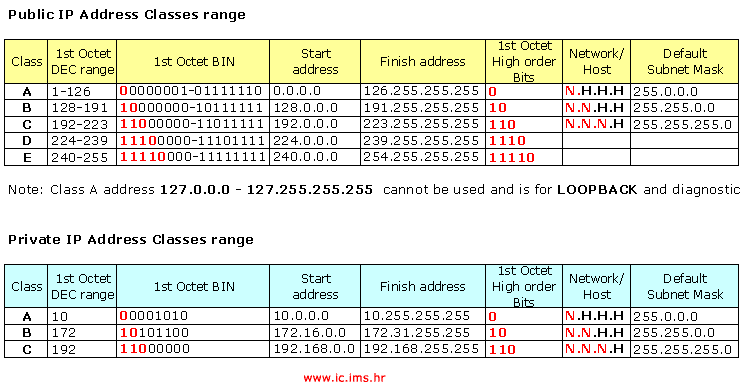Click the "1-126" DEC range cell

point(82,92)
